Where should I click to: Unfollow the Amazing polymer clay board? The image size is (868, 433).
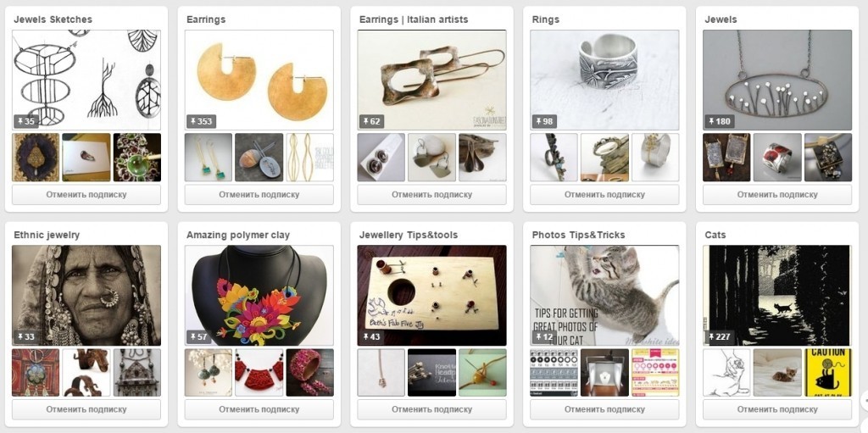[259, 410]
